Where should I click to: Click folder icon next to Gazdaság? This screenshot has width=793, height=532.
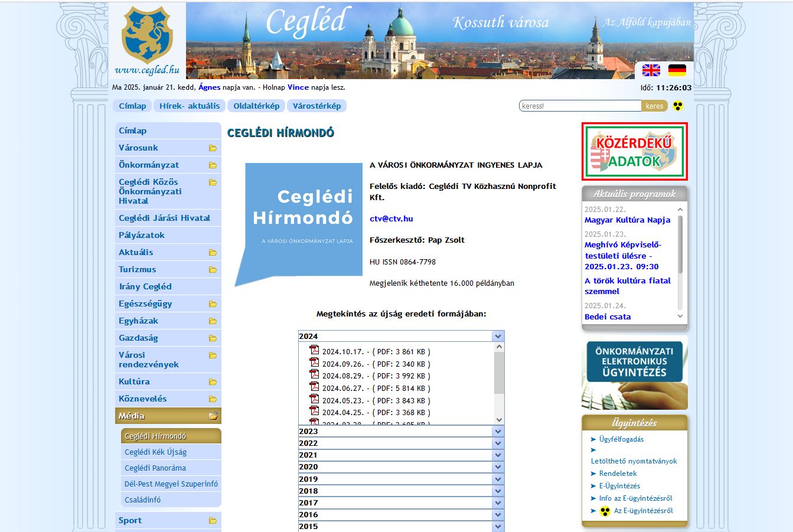[x=213, y=338]
